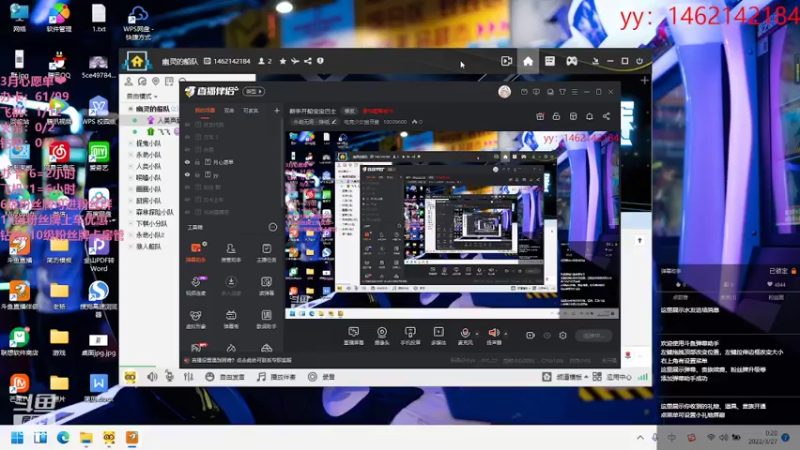Screen dimensions: 800x450
Task: Expand the 人类小队 sub-channel
Action: coord(131,166)
